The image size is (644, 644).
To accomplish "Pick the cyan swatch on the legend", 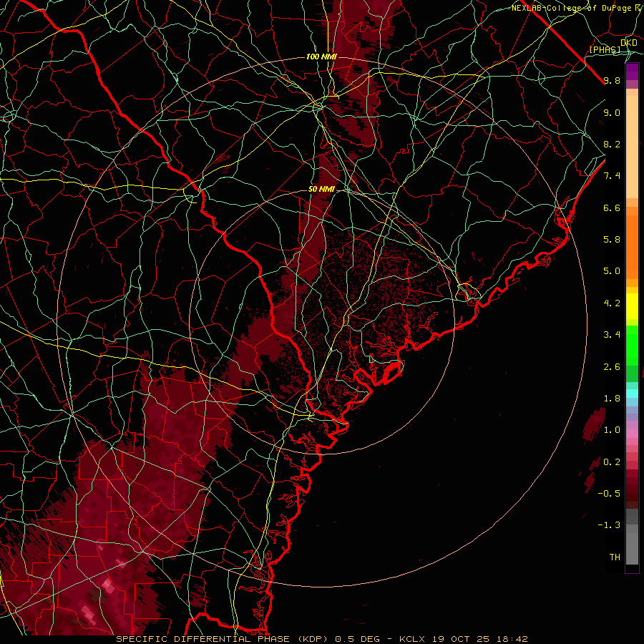I will pyautogui.click(x=632, y=394).
